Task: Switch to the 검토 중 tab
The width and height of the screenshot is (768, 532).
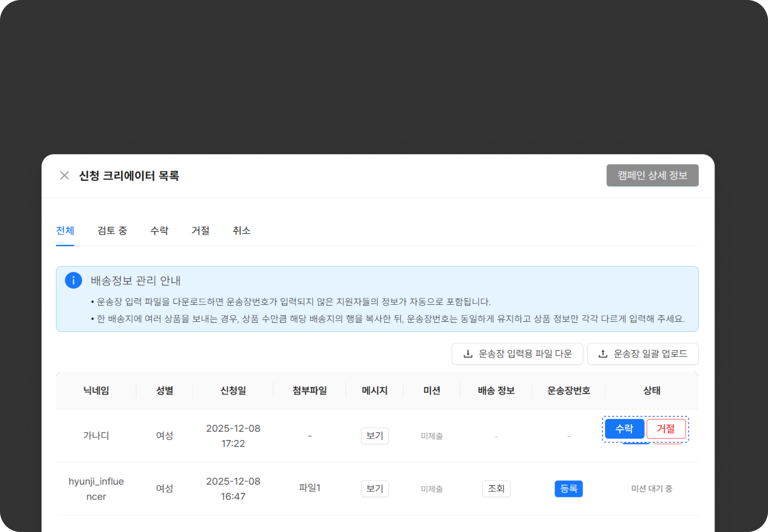Action: tap(112, 231)
